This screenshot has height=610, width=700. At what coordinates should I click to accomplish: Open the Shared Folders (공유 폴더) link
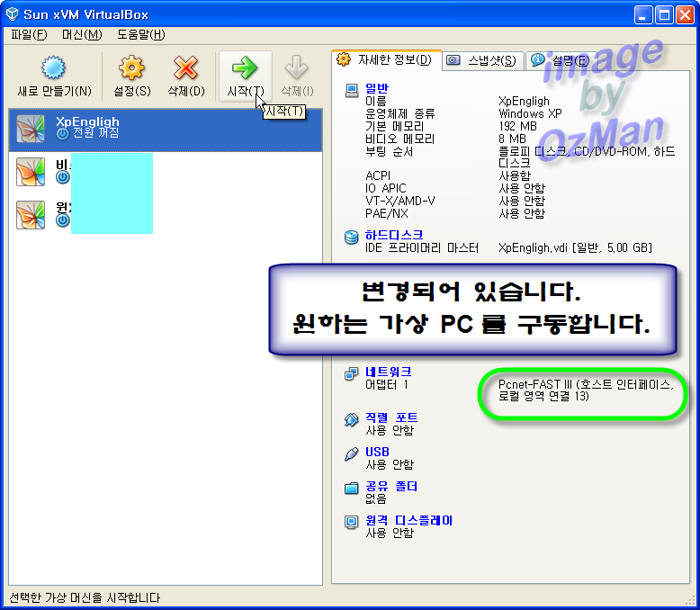[x=391, y=486]
